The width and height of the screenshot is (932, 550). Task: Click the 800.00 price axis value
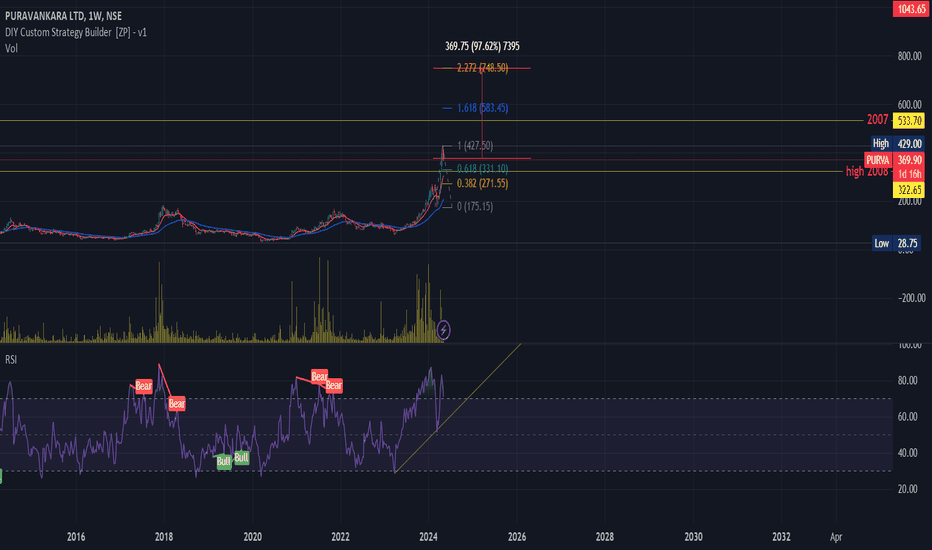(909, 56)
